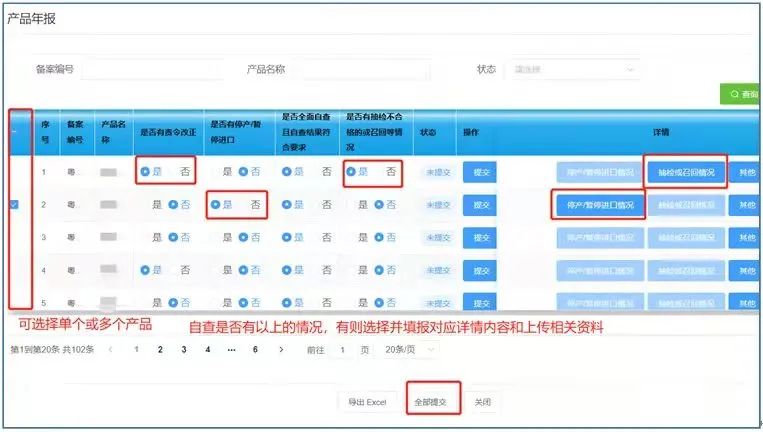This screenshot has height=432, width=763.
Task: Select 是 for 是否有责令改正 in row 1
Action: click(x=146, y=172)
